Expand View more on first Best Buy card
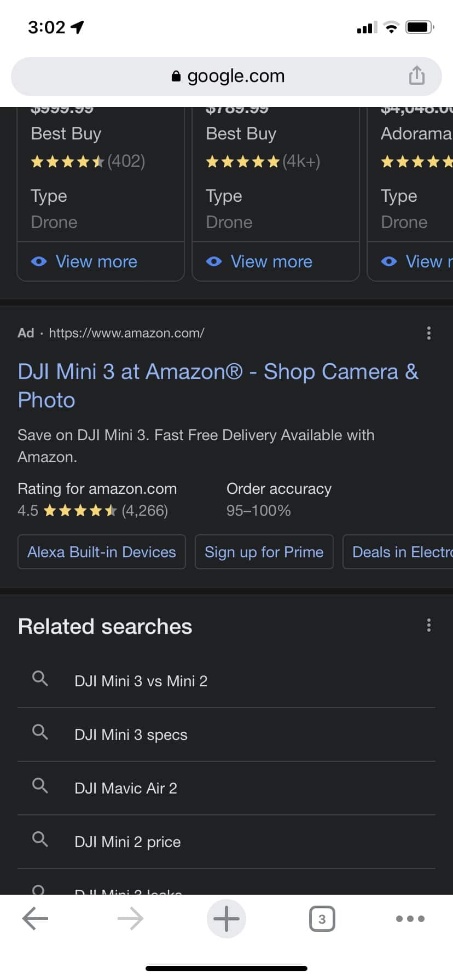 tap(96, 261)
